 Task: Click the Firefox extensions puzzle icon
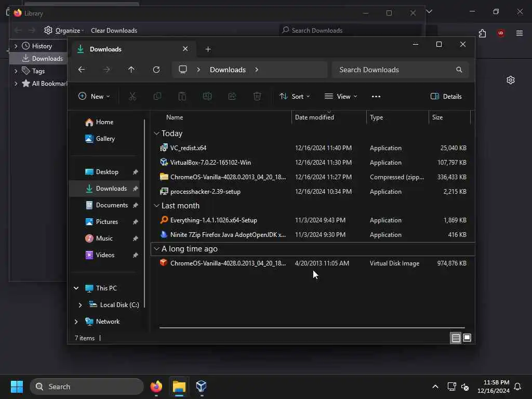pyautogui.click(x=482, y=33)
